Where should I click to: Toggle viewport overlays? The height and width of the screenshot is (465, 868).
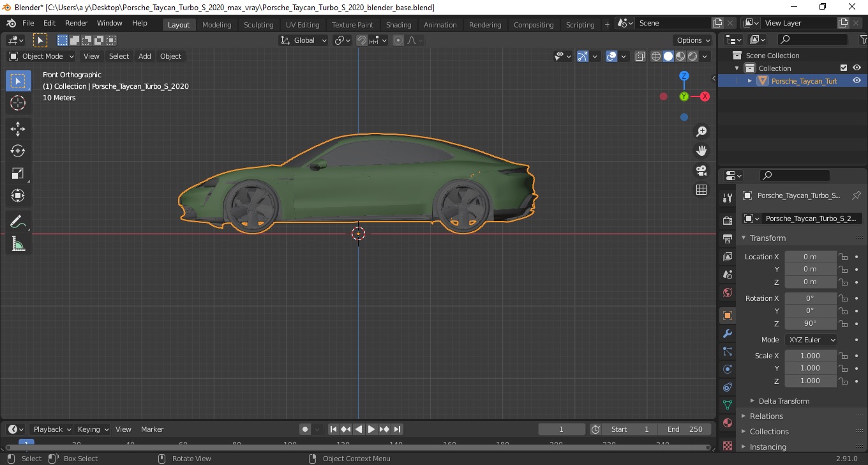[611, 56]
